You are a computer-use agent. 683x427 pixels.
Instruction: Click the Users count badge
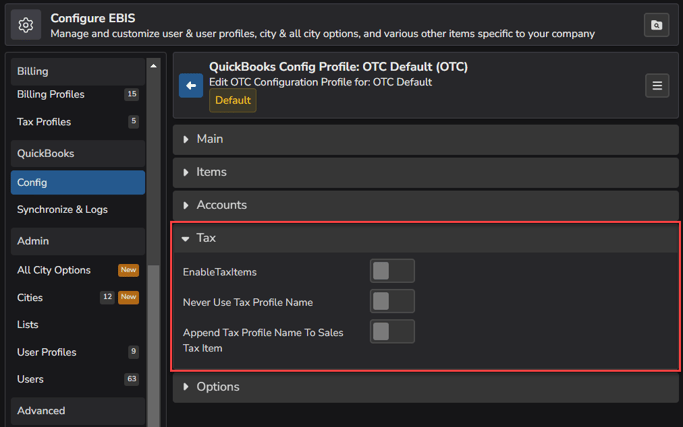click(131, 379)
